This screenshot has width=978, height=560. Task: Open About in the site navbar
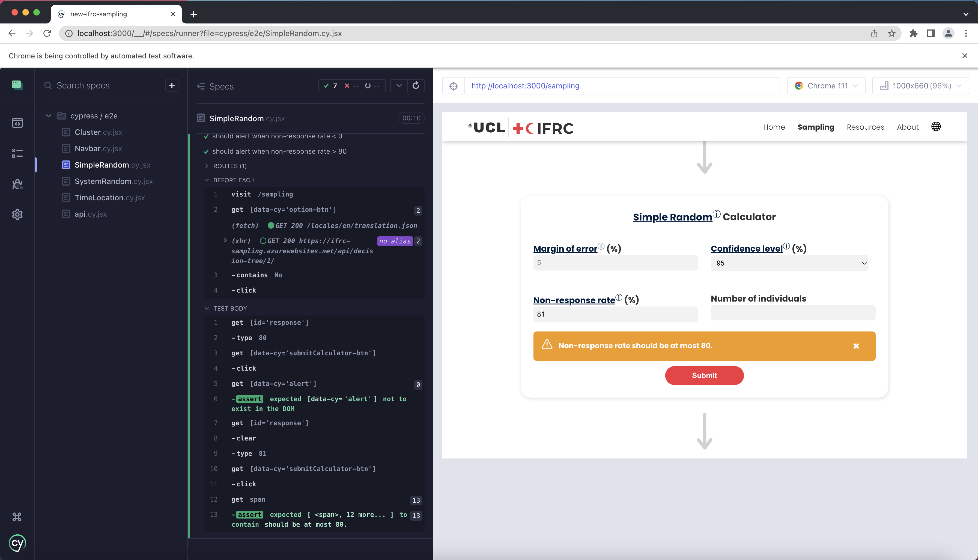[x=908, y=127]
